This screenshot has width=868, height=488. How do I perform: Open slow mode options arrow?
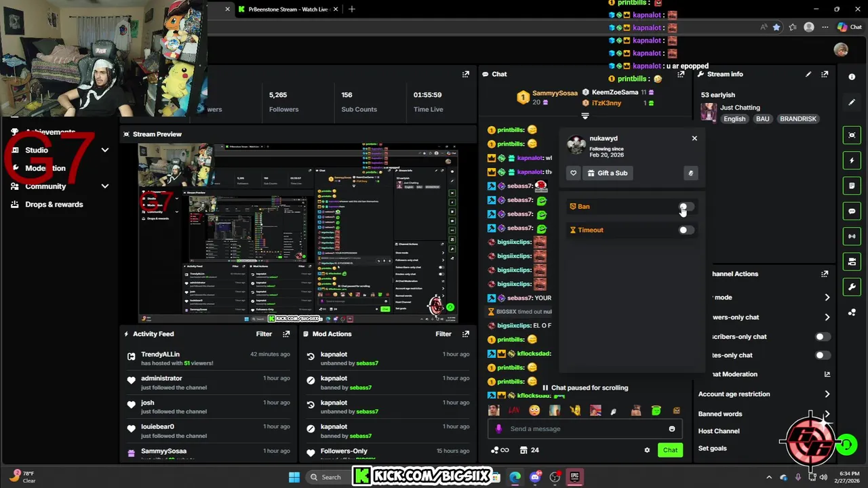(827, 298)
